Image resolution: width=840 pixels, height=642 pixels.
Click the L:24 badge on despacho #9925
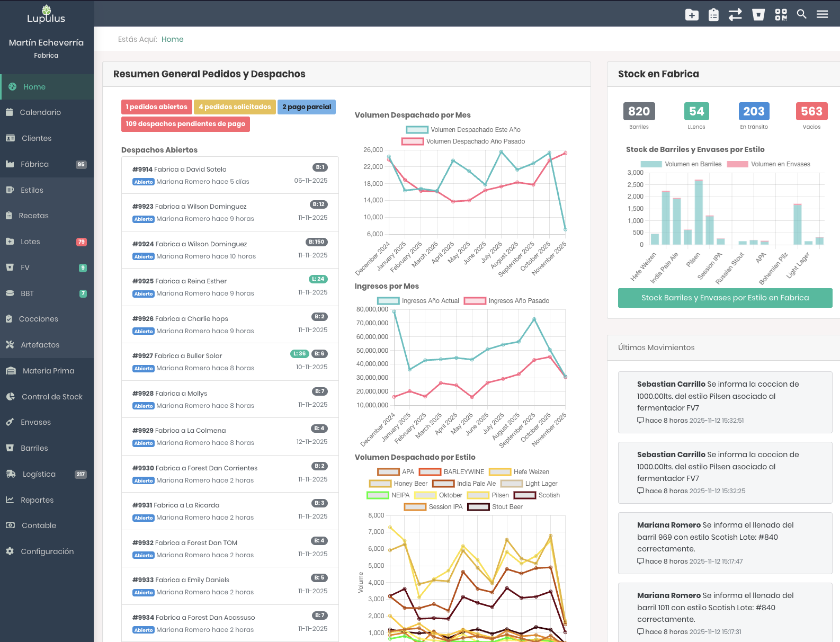(x=318, y=279)
